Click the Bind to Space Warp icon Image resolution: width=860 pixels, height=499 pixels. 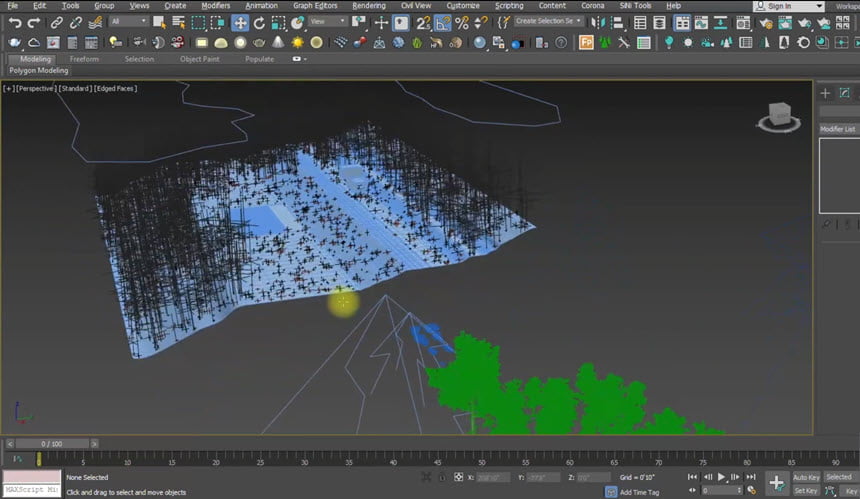(x=95, y=23)
